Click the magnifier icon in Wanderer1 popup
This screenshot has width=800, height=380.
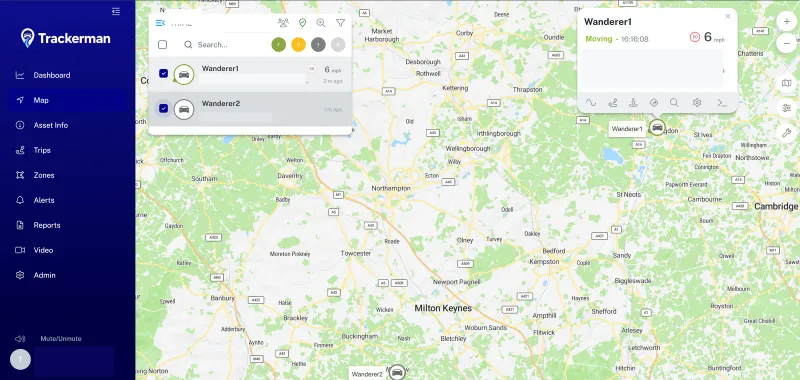point(674,103)
